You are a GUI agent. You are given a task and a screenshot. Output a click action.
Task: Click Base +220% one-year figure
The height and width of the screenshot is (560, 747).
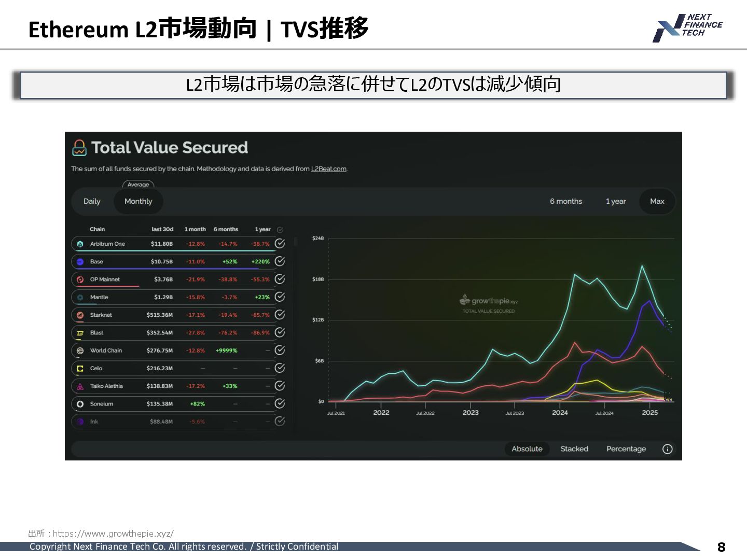pyautogui.click(x=260, y=262)
